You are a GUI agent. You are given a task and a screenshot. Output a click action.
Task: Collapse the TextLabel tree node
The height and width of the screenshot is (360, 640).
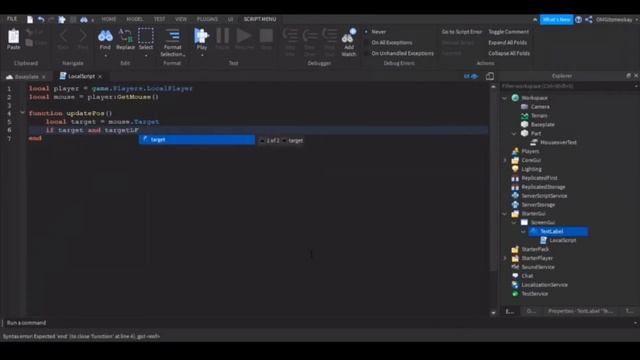pos(523,231)
